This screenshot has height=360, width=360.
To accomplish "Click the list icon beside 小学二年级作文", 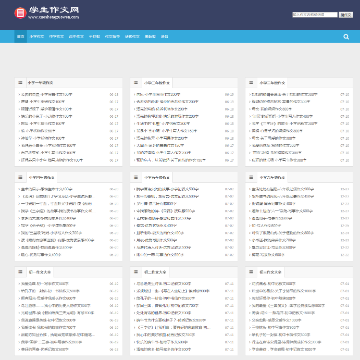I will click(x=136, y=82).
